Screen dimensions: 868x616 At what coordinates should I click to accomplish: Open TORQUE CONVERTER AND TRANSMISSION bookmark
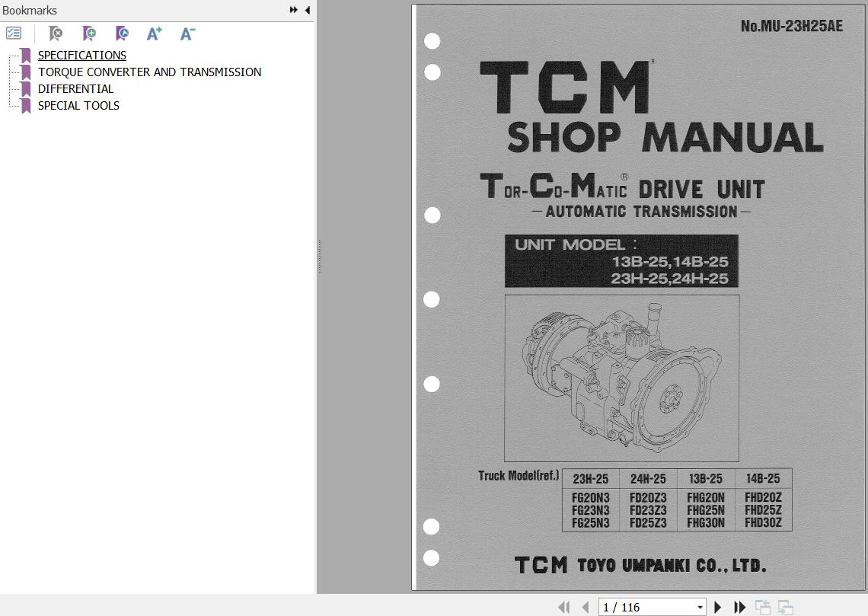click(x=149, y=72)
